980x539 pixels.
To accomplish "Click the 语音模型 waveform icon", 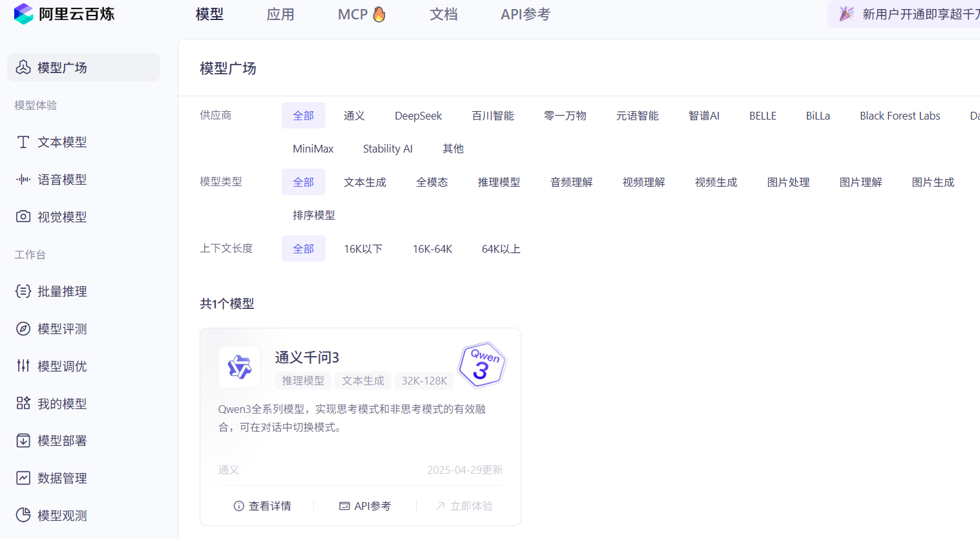I will (23, 180).
